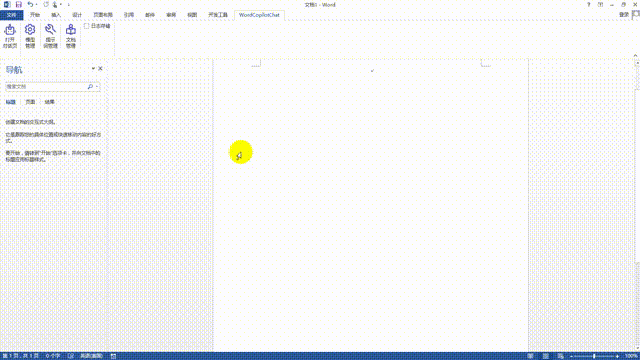Switch to the Home tab
Viewport: 640px width, 360px height.
click(x=35, y=15)
